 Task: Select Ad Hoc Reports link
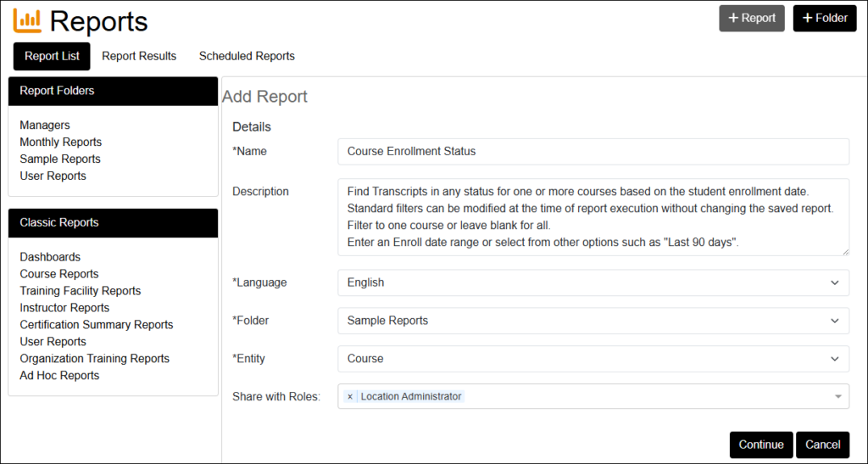(x=59, y=376)
